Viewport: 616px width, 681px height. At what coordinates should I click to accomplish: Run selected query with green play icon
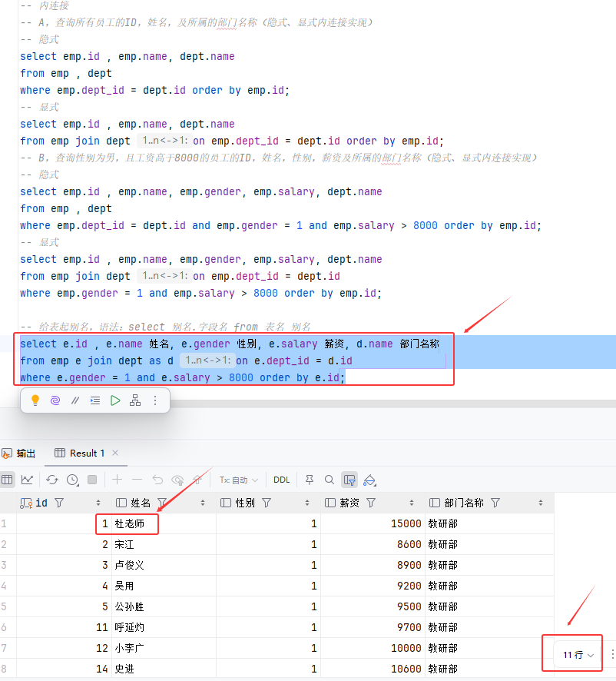(115, 400)
